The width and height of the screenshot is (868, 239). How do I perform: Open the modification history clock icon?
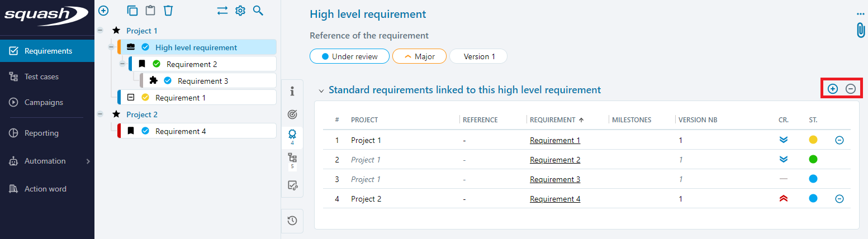[292, 221]
